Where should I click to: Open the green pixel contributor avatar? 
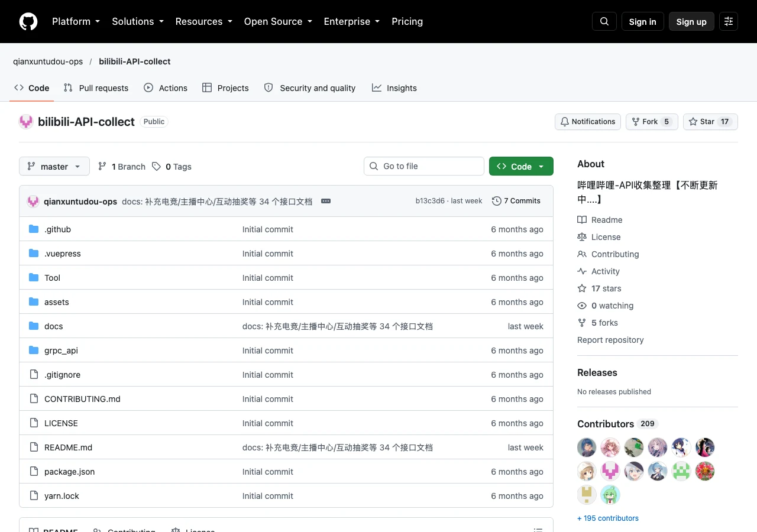point(681,471)
